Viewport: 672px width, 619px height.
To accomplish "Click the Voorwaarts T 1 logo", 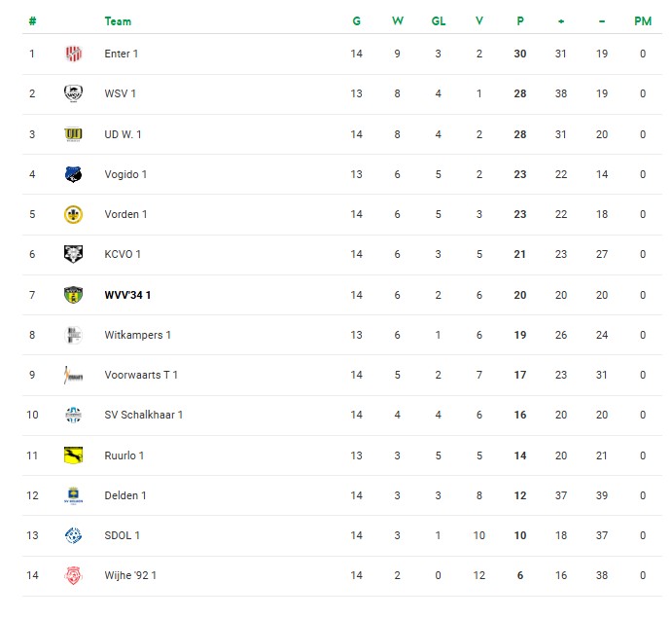I will click(73, 375).
